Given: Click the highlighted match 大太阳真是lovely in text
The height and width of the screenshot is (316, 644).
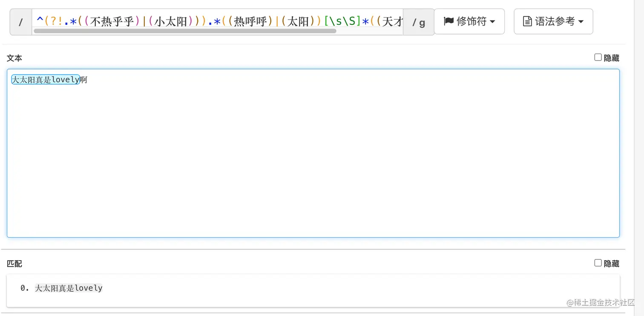Looking at the screenshot, I should pyautogui.click(x=46, y=80).
